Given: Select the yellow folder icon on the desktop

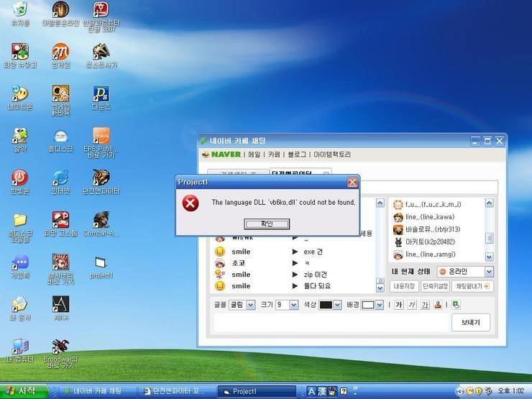Looking at the screenshot, I should click(20, 227).
